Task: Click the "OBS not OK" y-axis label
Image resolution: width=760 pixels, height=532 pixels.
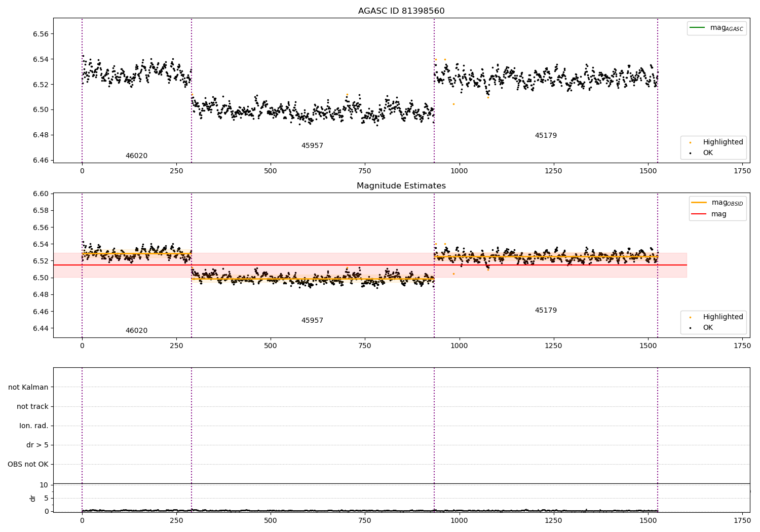Action: click(x=28, y=465)
